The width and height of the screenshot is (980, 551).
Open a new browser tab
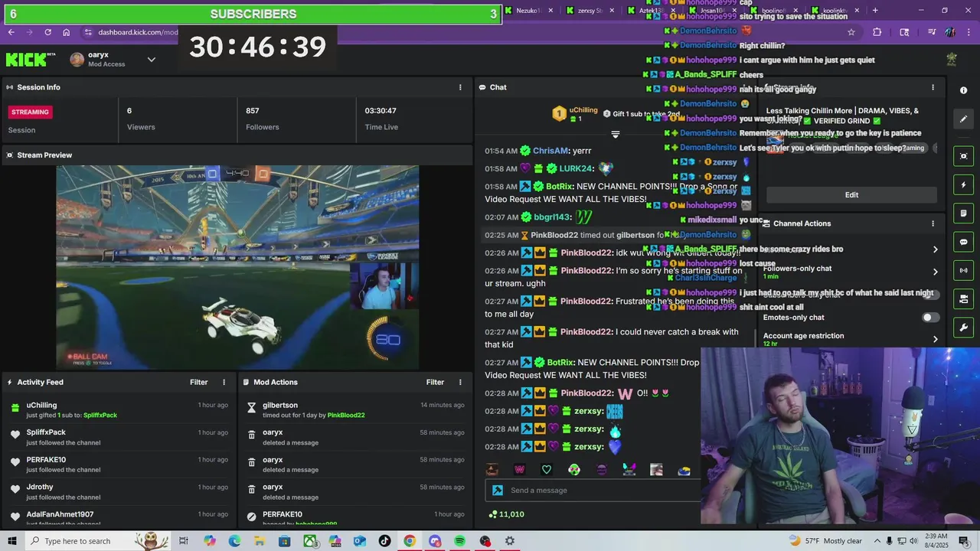click(875, 11)
